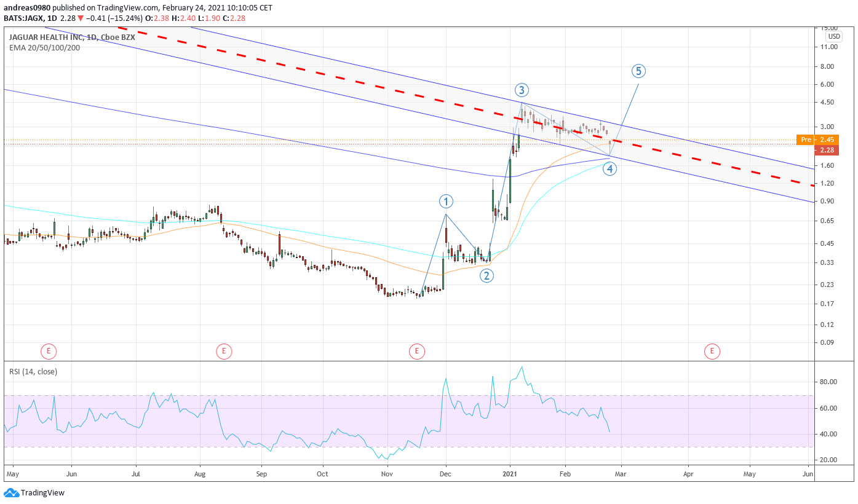Click the 0.09 price axis label
Image resolution: width=858 pixels, height=504 pixels.
point(826,342)
